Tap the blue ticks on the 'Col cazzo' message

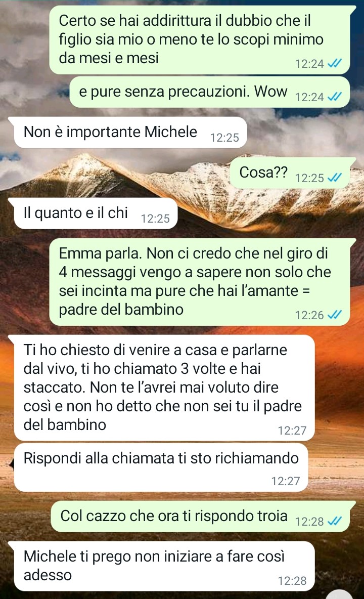click(335, 521)
